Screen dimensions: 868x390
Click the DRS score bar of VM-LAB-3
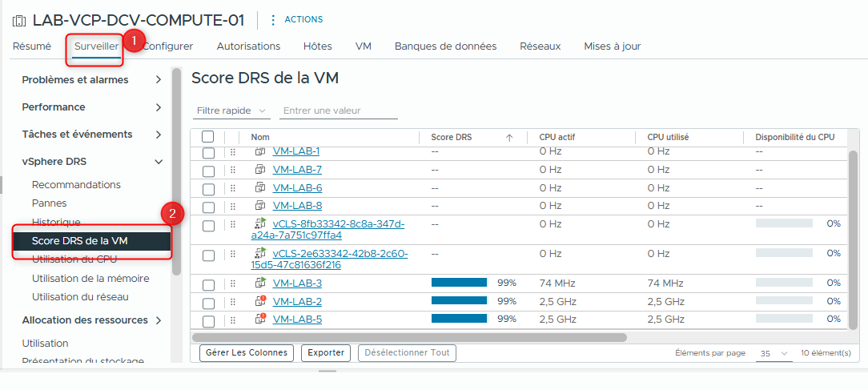[x=459, y=283]
